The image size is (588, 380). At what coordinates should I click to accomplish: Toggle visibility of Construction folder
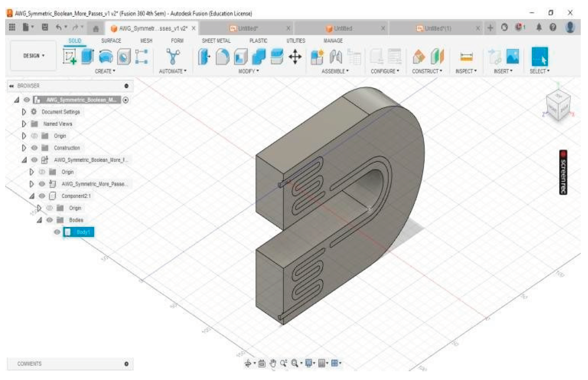point(34,148)
